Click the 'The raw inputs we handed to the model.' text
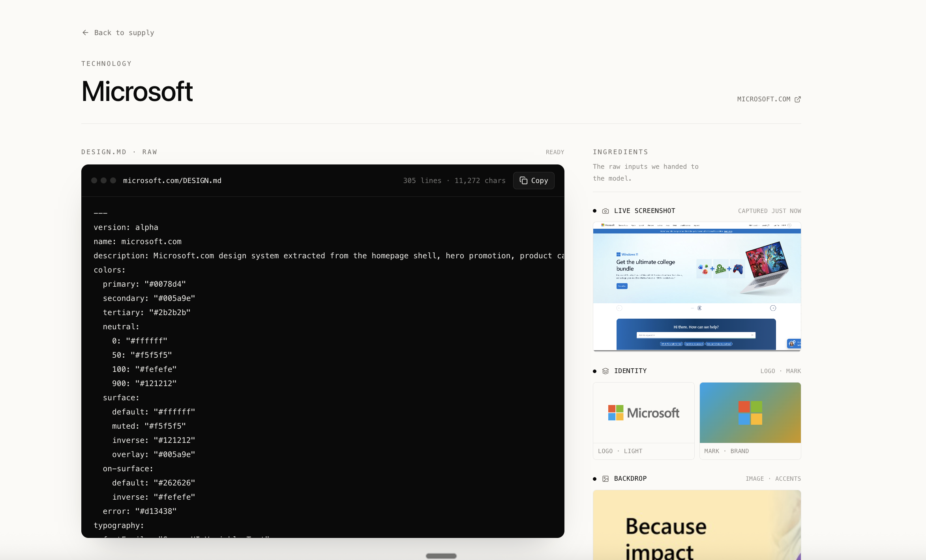926x560 pixels. pos(646,173)
